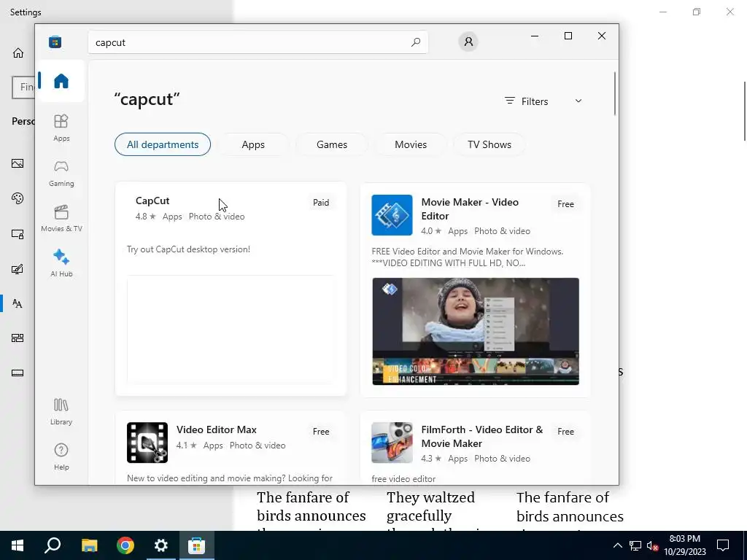The image size is (747, 560).
Task: Open the user profile account icon
Action: point(468,42)
